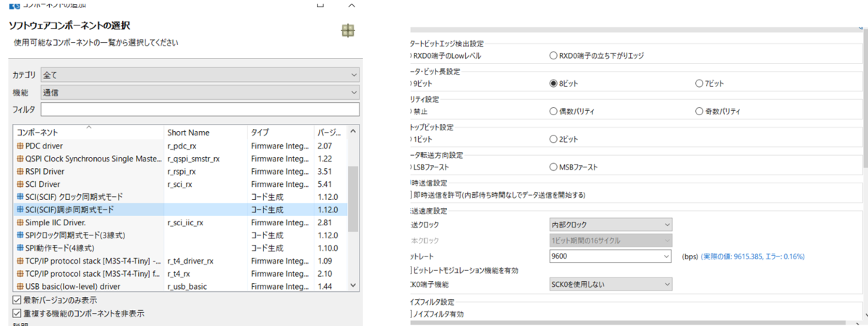Click the component grid icon at top right

[x=348, y=30]
